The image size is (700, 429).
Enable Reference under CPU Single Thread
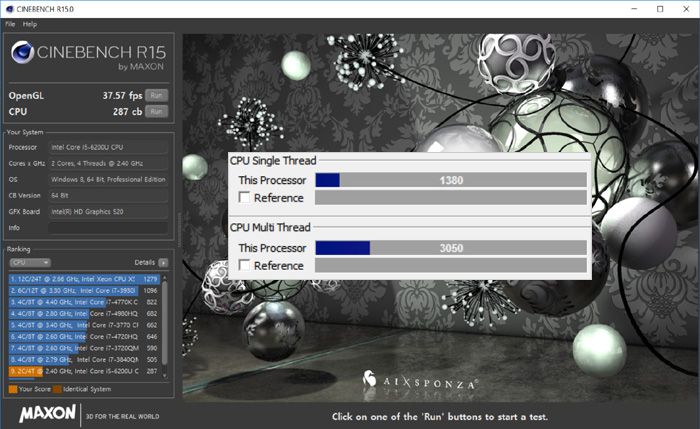(244, 198)
